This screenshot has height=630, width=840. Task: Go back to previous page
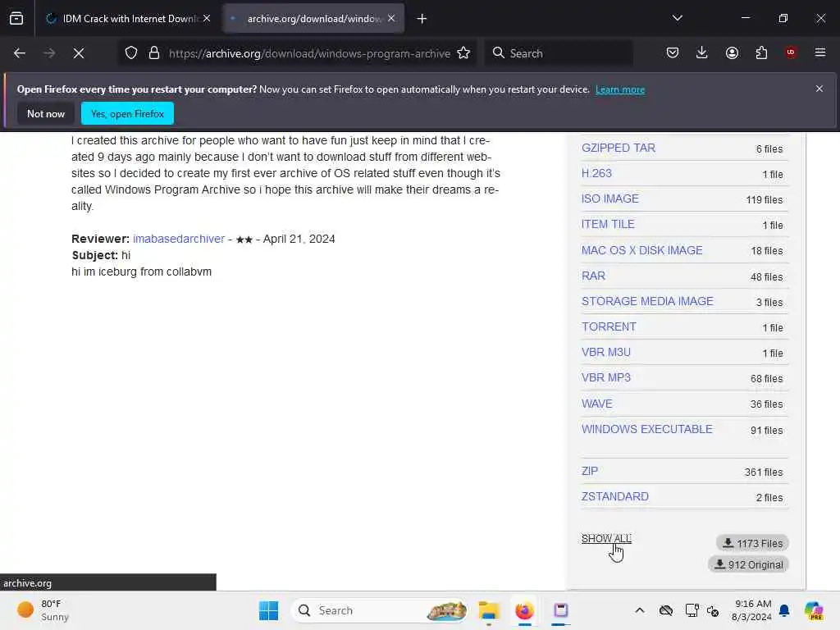pos(20,53)
